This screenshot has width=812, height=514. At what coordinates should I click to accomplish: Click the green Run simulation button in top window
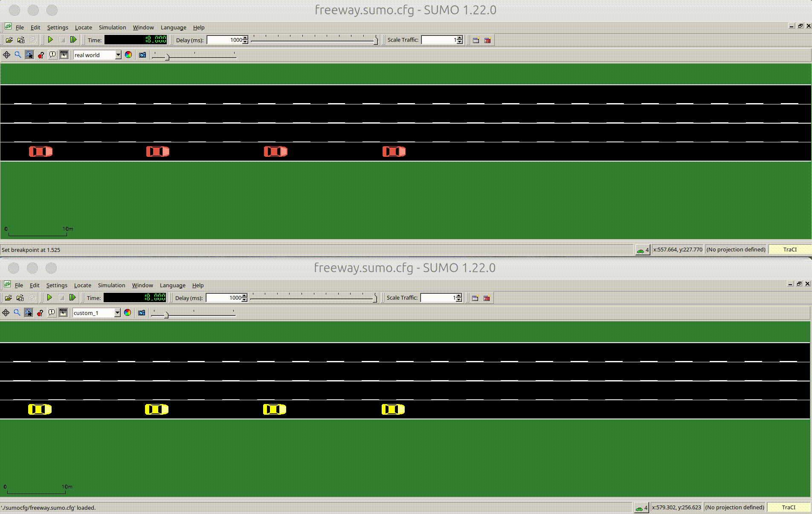[x=50, y=40]
